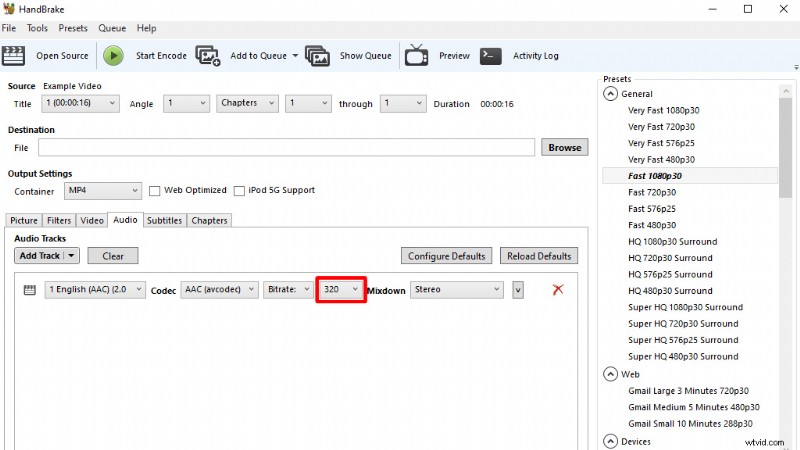
Task: Click the red X to remove audio track
Action: click(x=558, y=290)
